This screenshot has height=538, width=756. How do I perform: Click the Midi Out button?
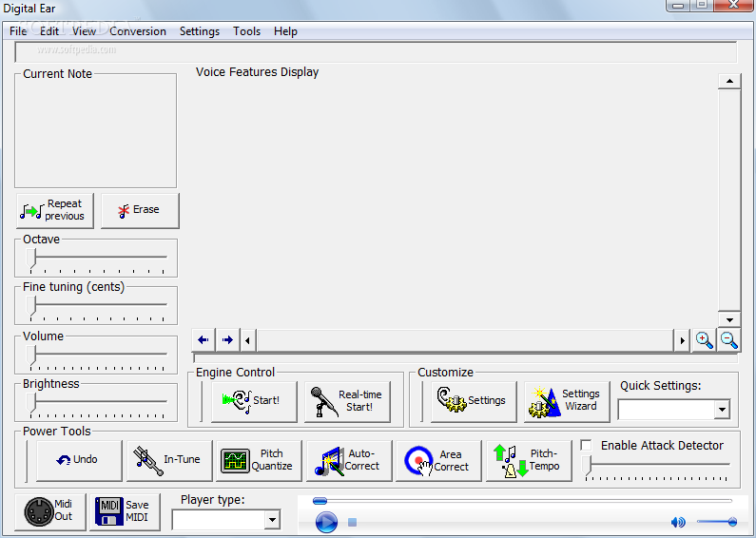[50, 511]
